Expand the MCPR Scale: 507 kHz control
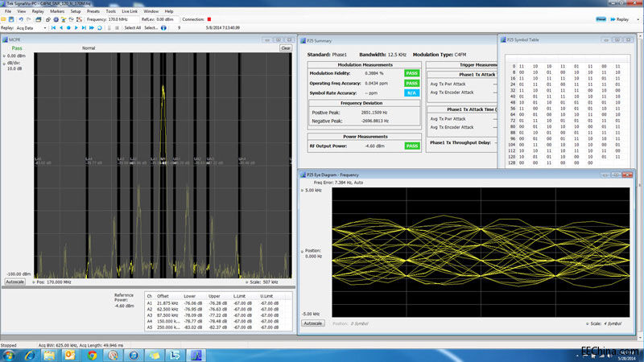Screen dimensions: 644x362 (x=246, y=282)
